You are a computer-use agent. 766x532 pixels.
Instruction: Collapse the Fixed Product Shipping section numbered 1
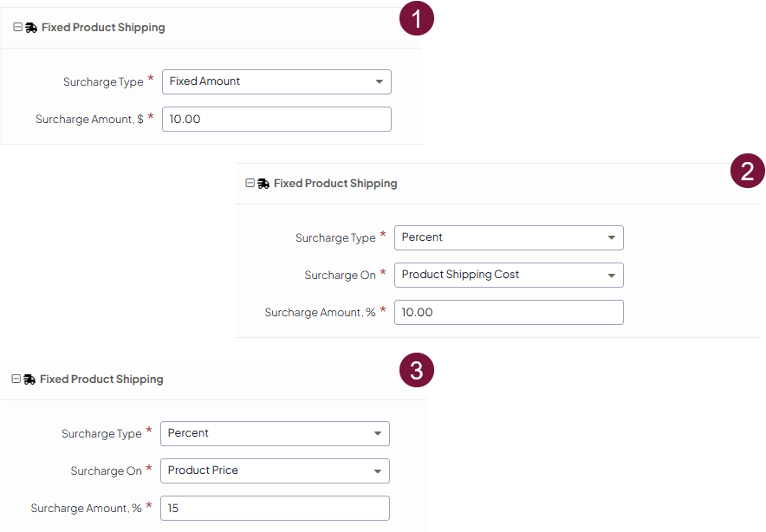click(17, 28)
